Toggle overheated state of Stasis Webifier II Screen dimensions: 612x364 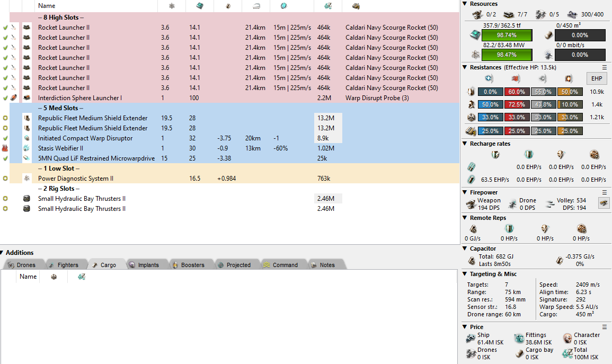pos(5,148)
